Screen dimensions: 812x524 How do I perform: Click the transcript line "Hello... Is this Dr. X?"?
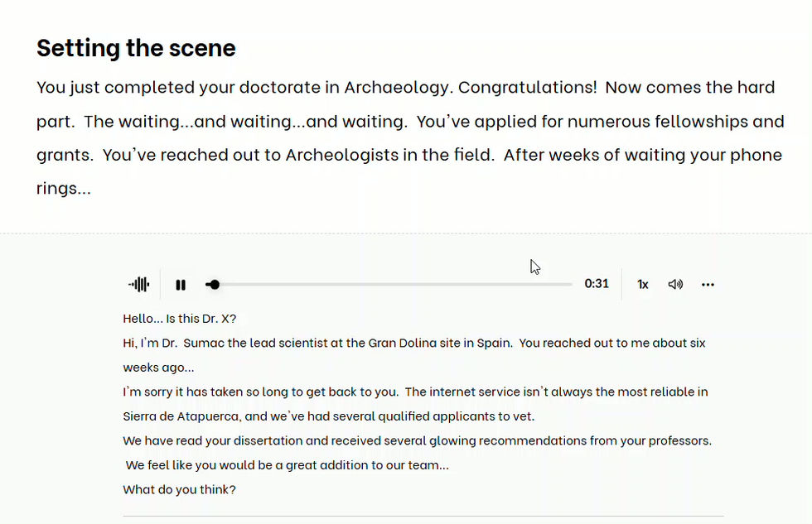pyautogui.click(x=180, y=319)
